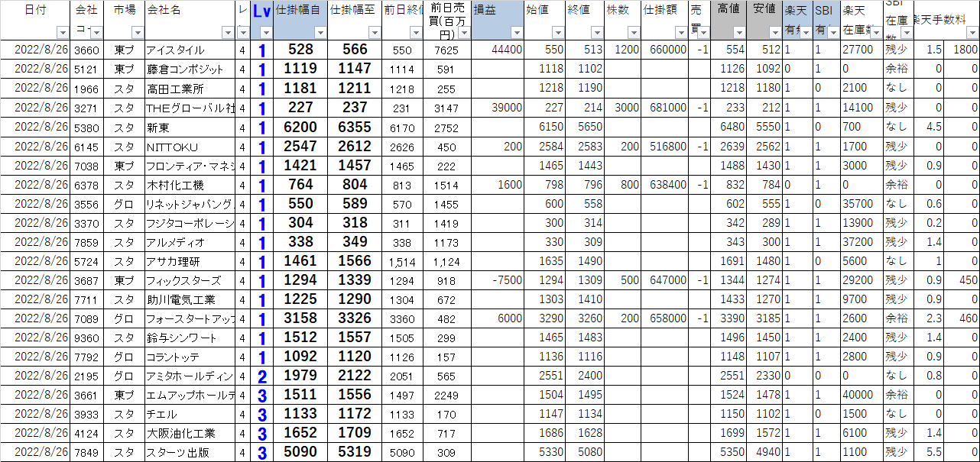Open the 会社コード column filter dropdown

pyautogui.click(x=96, y=33)
